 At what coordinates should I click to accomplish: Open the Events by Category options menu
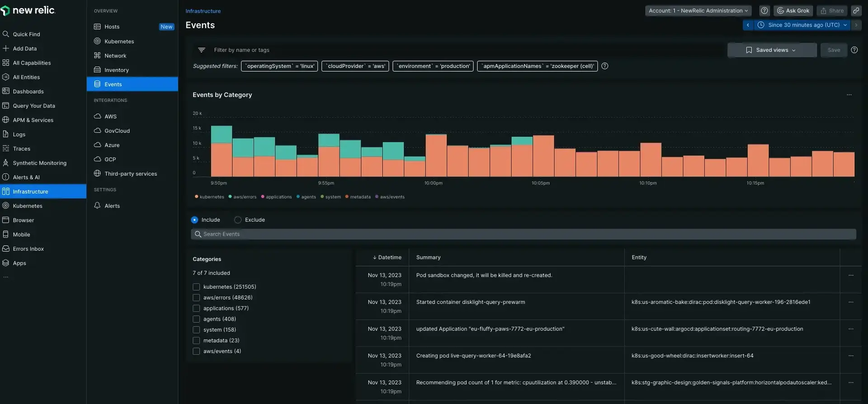click(849, 95)
